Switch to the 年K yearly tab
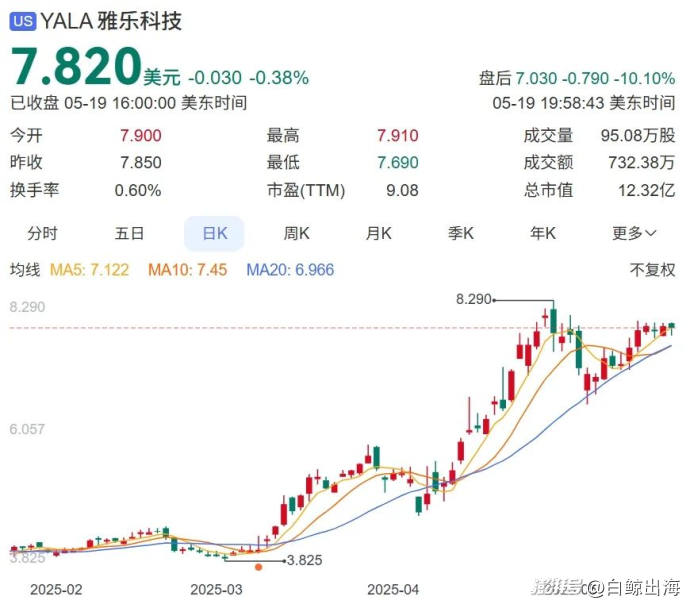Viewport: 690px width, 608px height. (x=543, y=233)
